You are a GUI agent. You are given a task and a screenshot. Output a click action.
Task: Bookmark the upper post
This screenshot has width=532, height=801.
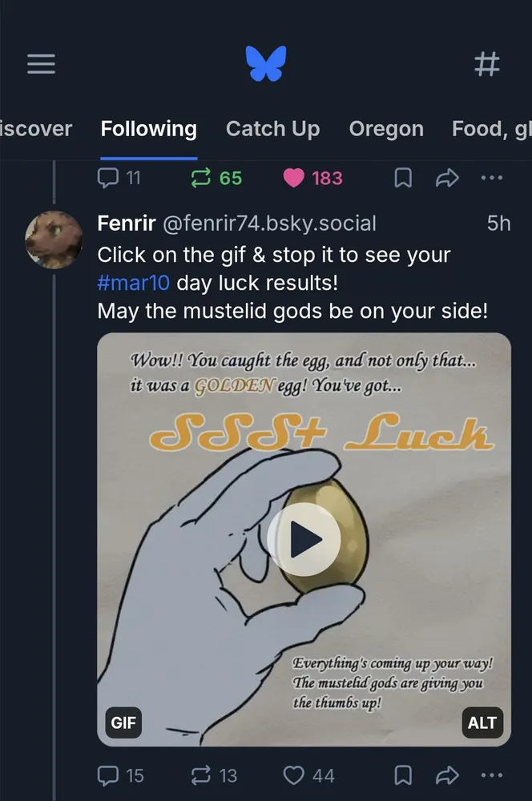pos(405,178)
